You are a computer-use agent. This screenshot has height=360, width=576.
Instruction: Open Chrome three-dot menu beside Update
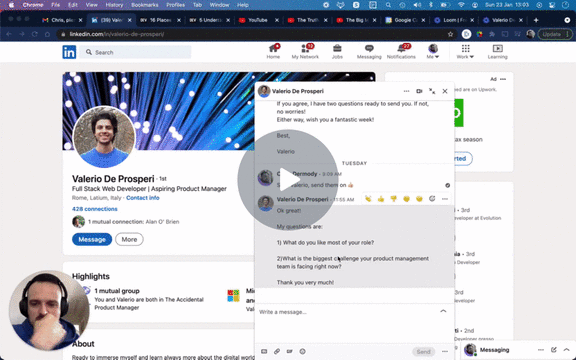[x=568, y=34]
